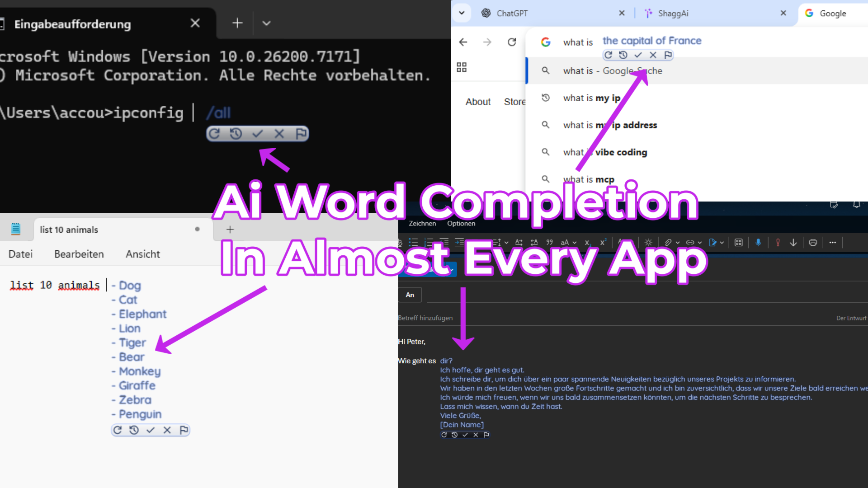The image size is (868, 488).
Task: Accept the AI suggestion via checkmark in terminal
Action: tap(258, 134)
